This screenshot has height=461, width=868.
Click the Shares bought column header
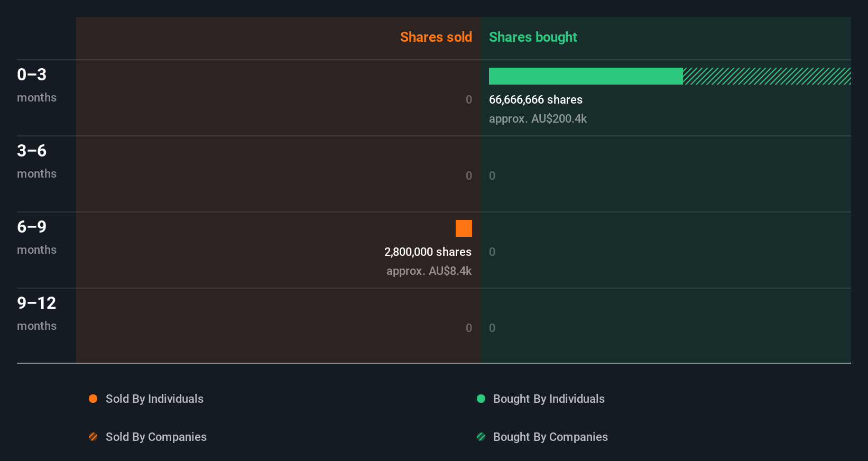(x=533, y=37)
